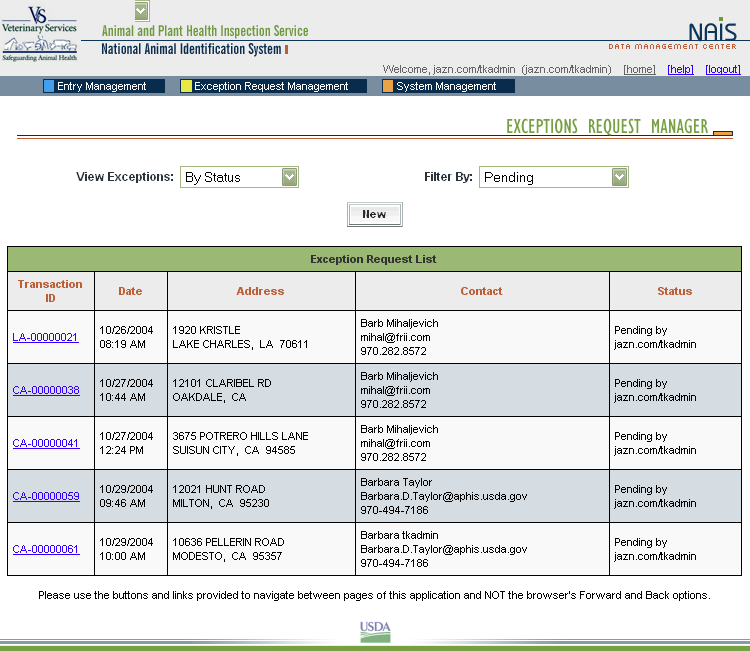750x651 pixels.
Task: Expand the Filter By 'Pending' dropdown
Action: (553, 177)
